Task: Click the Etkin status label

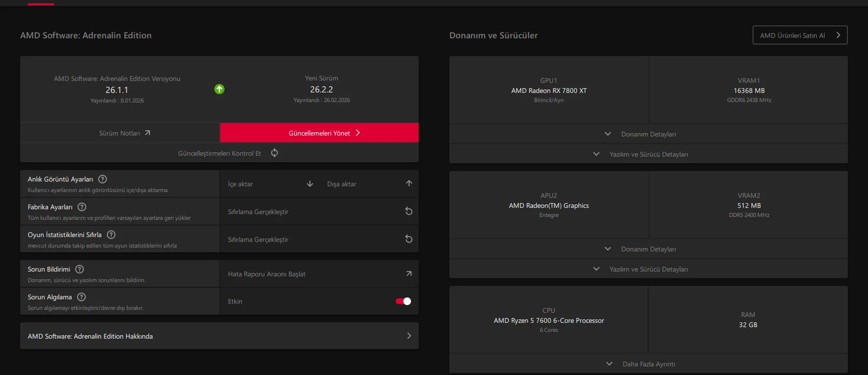Action: [235, 301]
